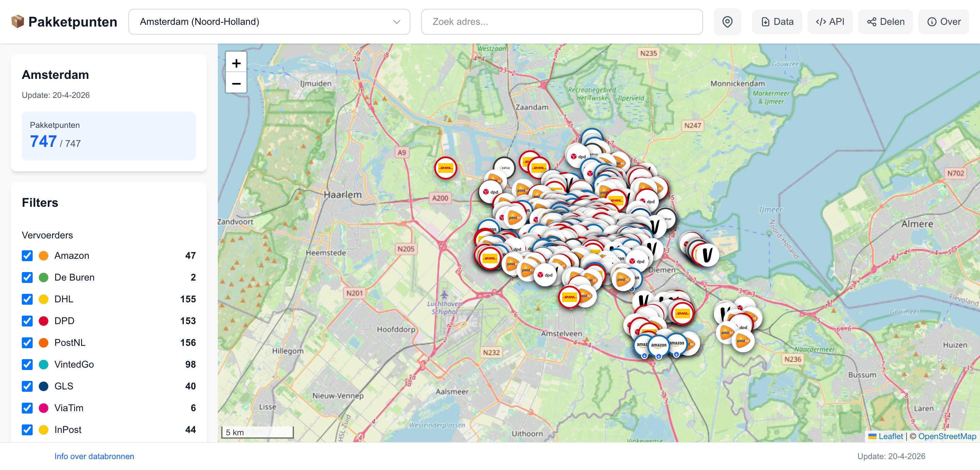The width and height of the screenshot is (980, 470).
Task: Click the Filters panel heading
Action: [40, 203]
